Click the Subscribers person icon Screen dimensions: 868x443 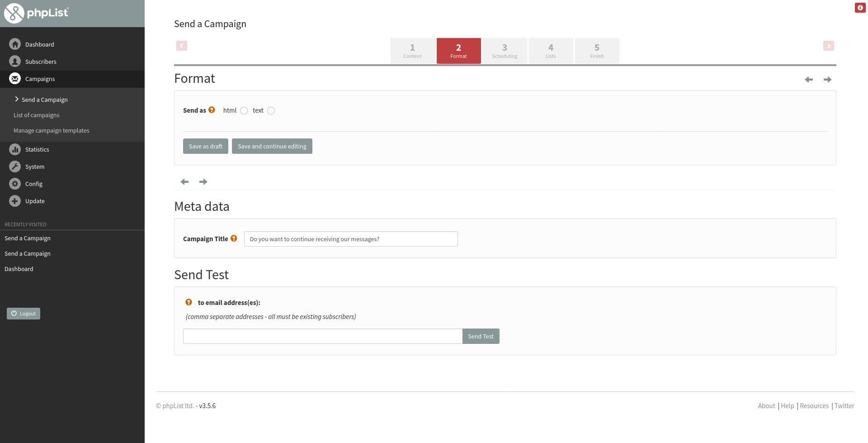15,62
